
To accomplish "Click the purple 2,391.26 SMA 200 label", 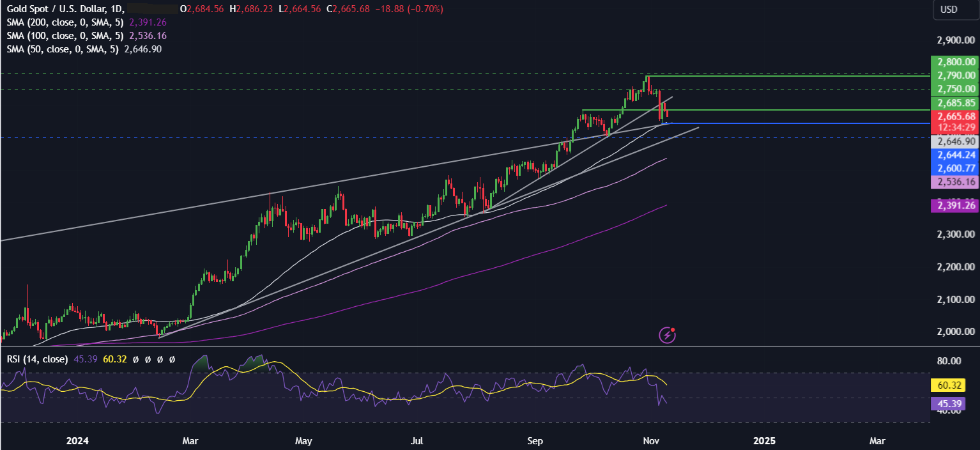I will [956, 206].
